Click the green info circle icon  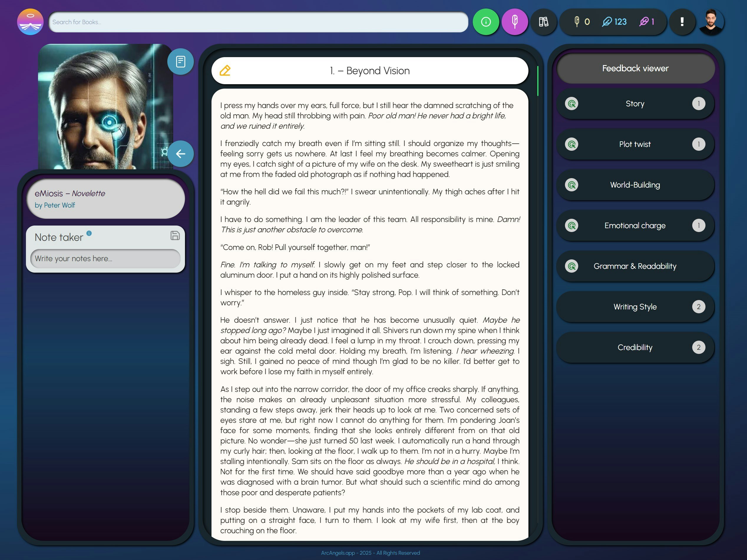click(486, 22)
